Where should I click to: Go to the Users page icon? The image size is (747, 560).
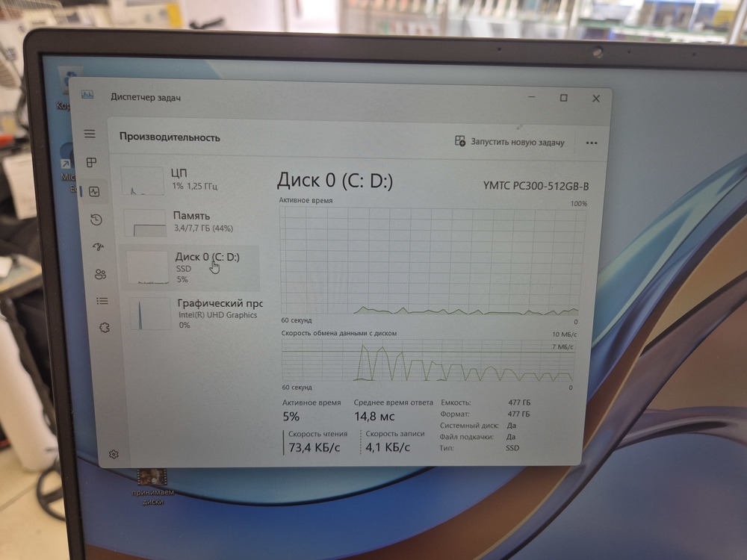click(100, 274)
